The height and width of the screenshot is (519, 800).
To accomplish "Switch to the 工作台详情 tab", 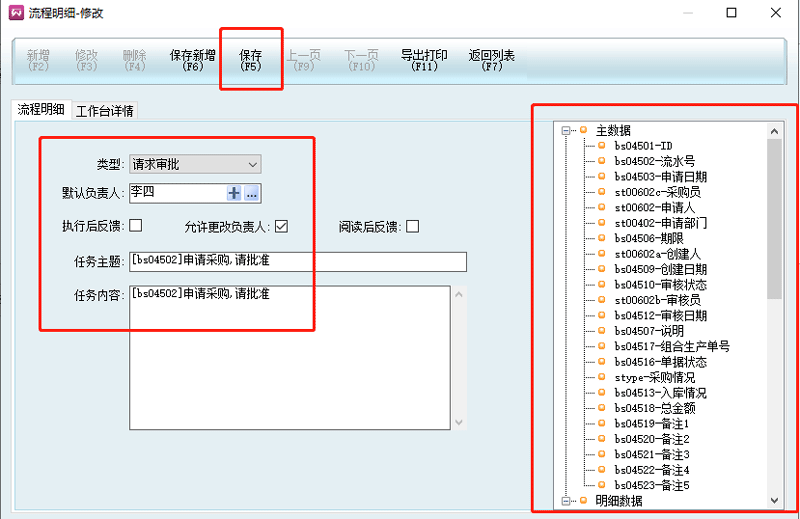I will point(105,111).
